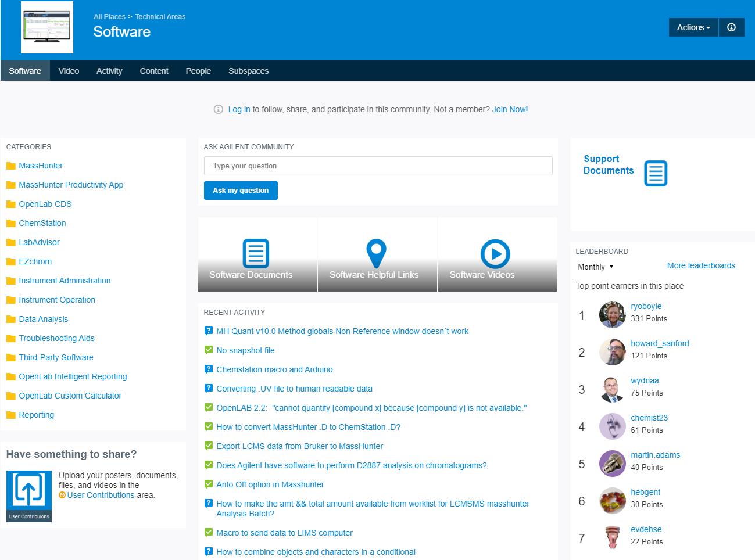Open the D2887 analysis on chromatograms post

[x=352, y=465]
